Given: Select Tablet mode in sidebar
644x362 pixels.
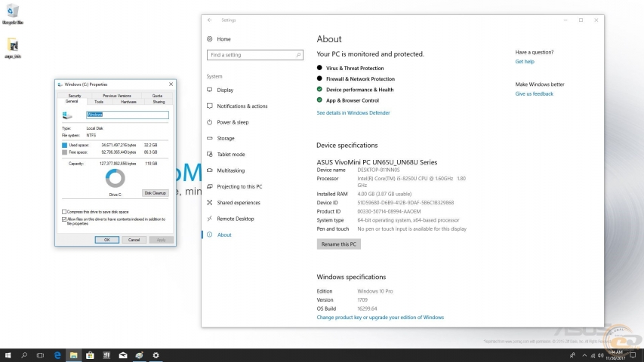Looking at the screenshot, I should 230,155.
